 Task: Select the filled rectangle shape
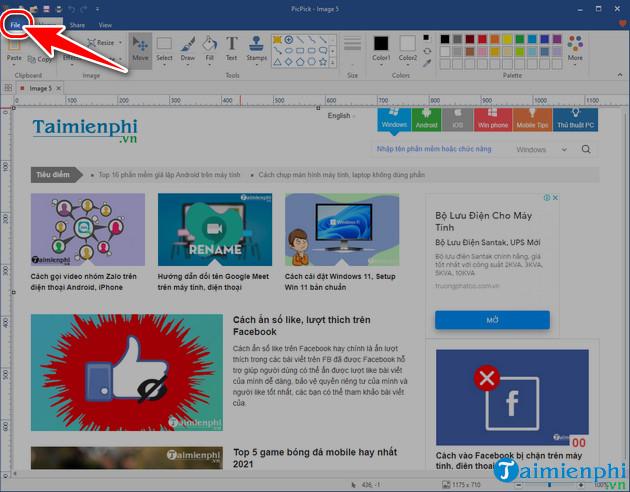point(277,39)
